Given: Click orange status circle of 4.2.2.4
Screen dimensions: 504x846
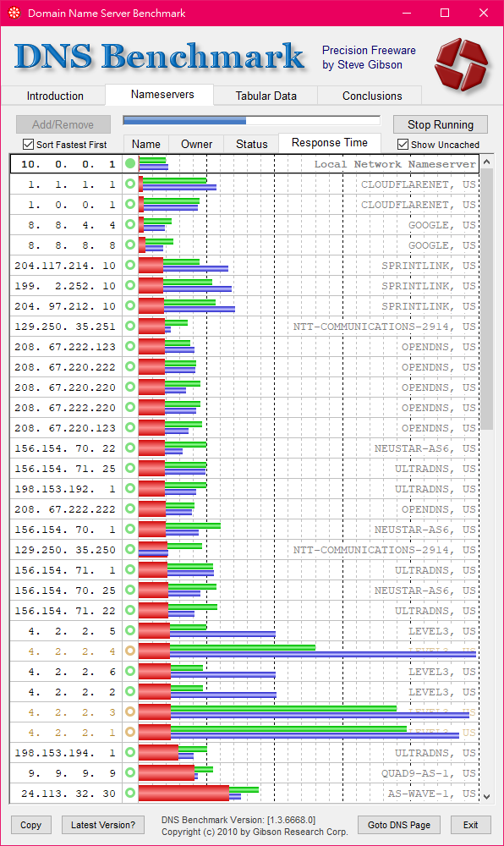Looking at the screenshot, I should (130, 651).
